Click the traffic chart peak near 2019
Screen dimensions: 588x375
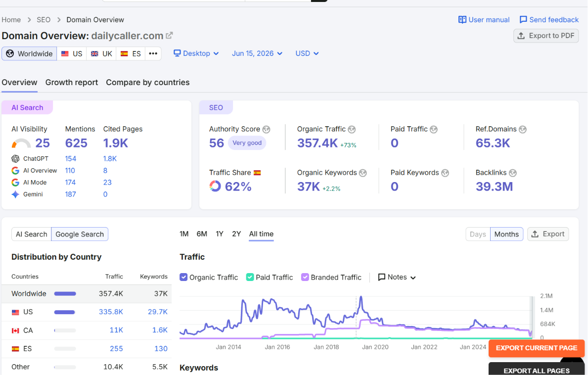[x=361, y=298]
